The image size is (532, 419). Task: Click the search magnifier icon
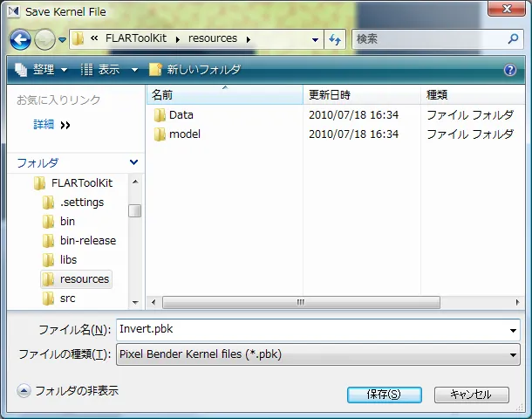(x=514, y=38)
